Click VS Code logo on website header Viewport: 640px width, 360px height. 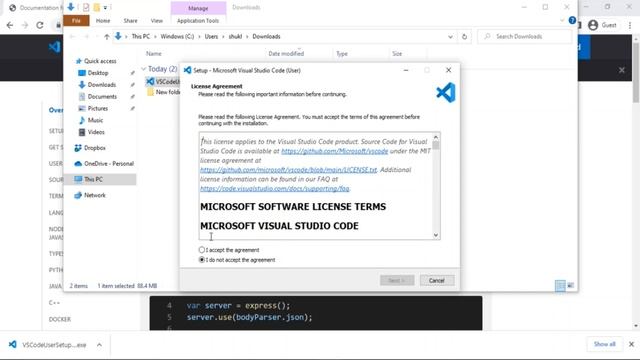[54, 47]
